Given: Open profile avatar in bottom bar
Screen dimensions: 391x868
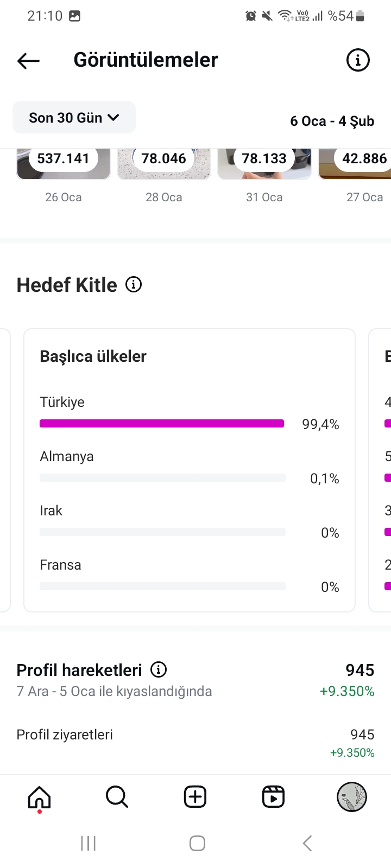Looking at the screenshot, I should 352,797.
